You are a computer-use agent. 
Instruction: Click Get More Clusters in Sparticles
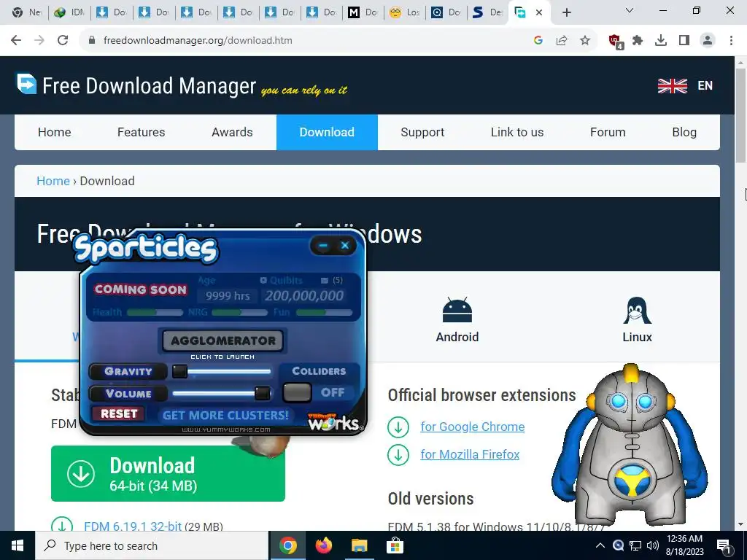(x=226, y=415)
